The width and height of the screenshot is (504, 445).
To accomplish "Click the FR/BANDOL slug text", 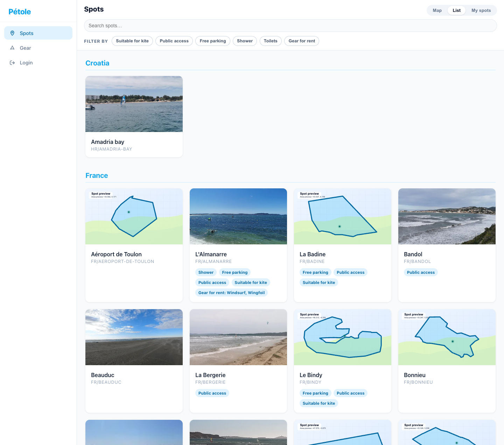I will (x=417, y=262).
